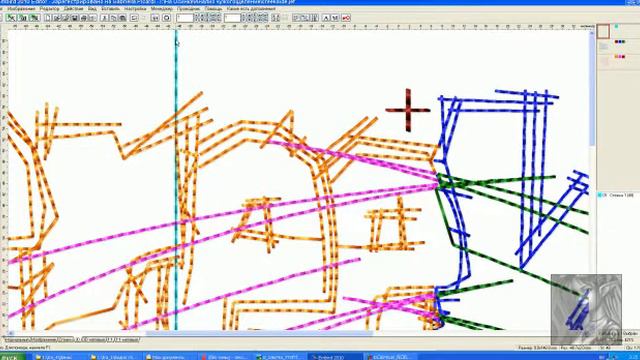Open the Вставить menu
The image size is (640, 360).
(111, 9)
